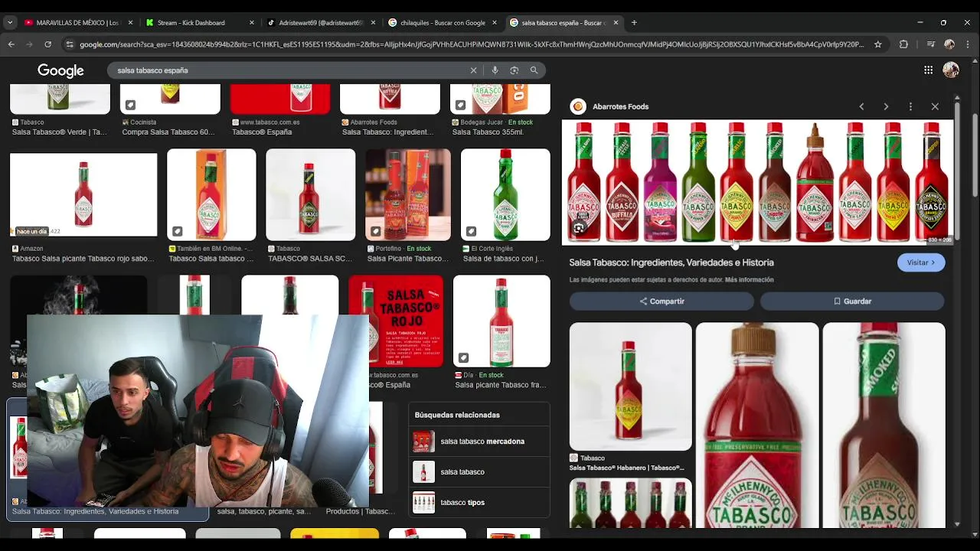Open the tab search dropdown arrow
Image resolution: width=980 pixels, height=551 pixels.
[10, 23]
